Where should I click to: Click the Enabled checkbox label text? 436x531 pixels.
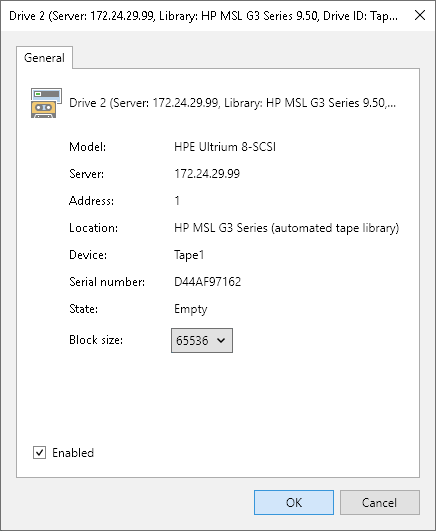pyautogui.click(x=73, y=453)
